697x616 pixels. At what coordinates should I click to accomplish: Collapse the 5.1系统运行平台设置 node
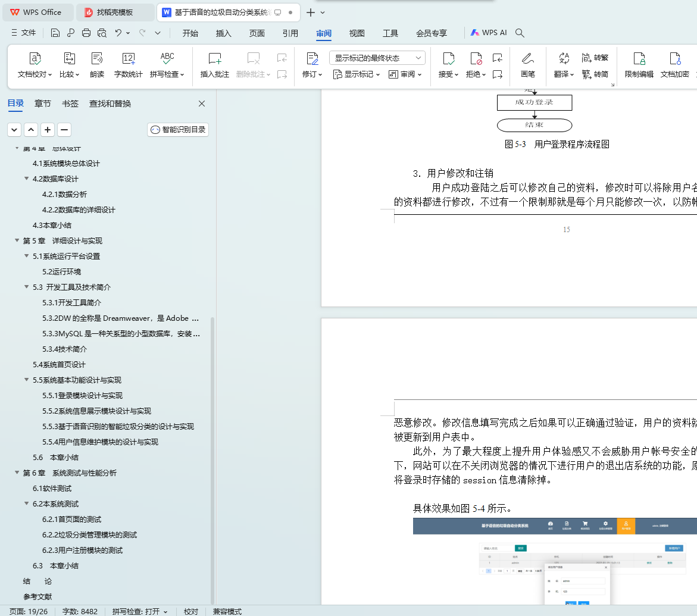(27, 256)
